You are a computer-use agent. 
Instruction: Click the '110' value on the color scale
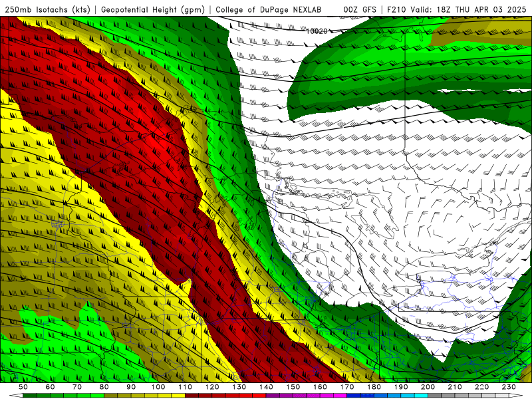tap(186, 387)
